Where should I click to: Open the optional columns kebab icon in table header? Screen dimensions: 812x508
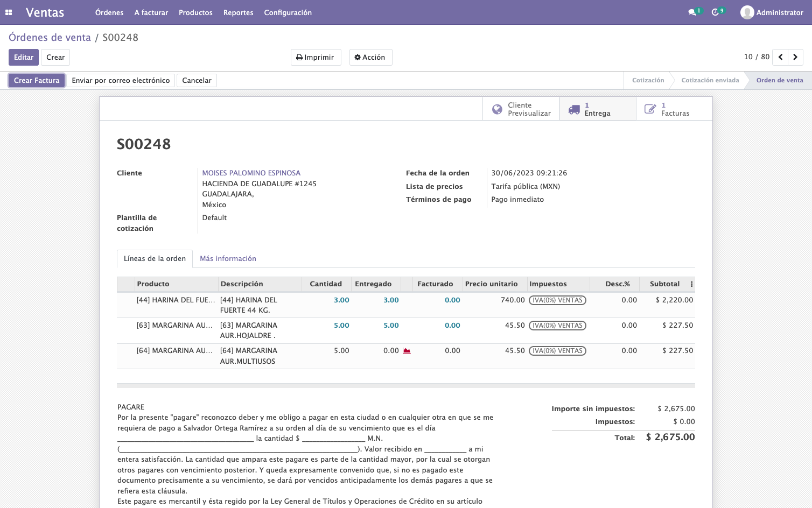pyautogui.click(x=691, y=284)
